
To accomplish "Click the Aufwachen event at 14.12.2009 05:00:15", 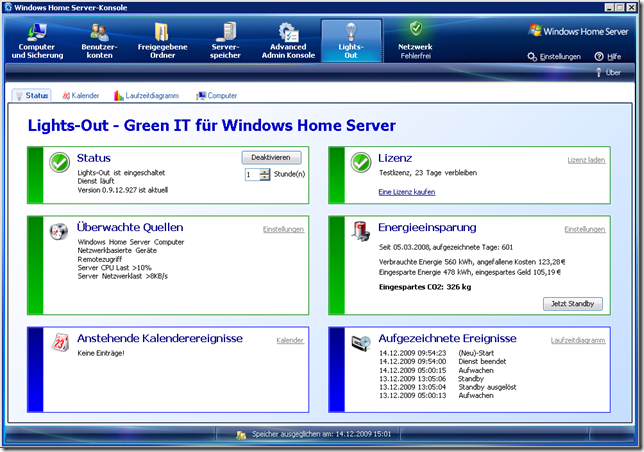I will click(436, 370).
